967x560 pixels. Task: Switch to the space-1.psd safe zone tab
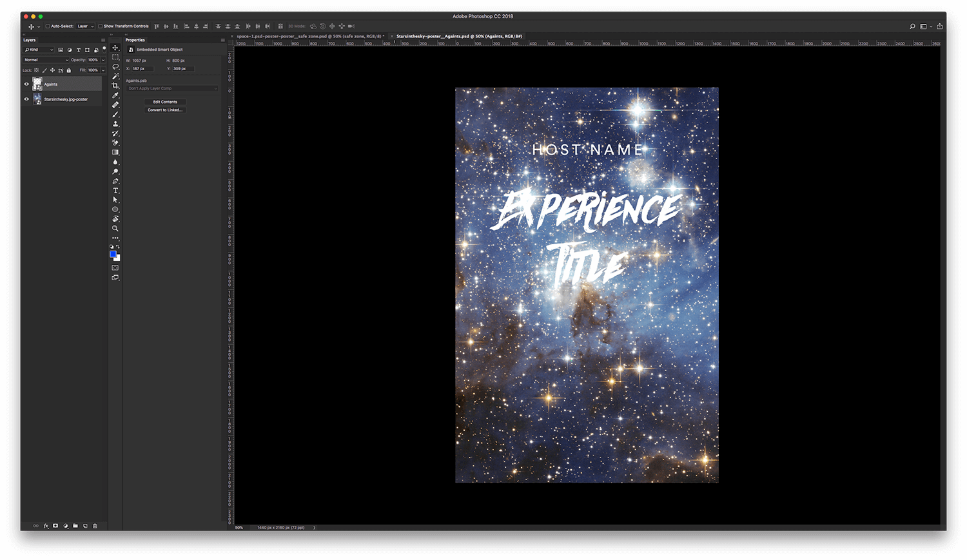pos(309,36)
